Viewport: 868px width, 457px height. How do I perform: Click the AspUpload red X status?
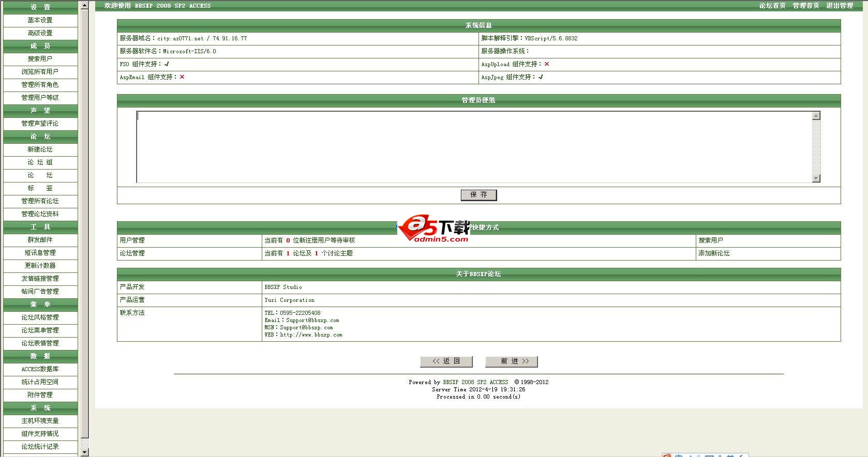[x=547, y=64]
